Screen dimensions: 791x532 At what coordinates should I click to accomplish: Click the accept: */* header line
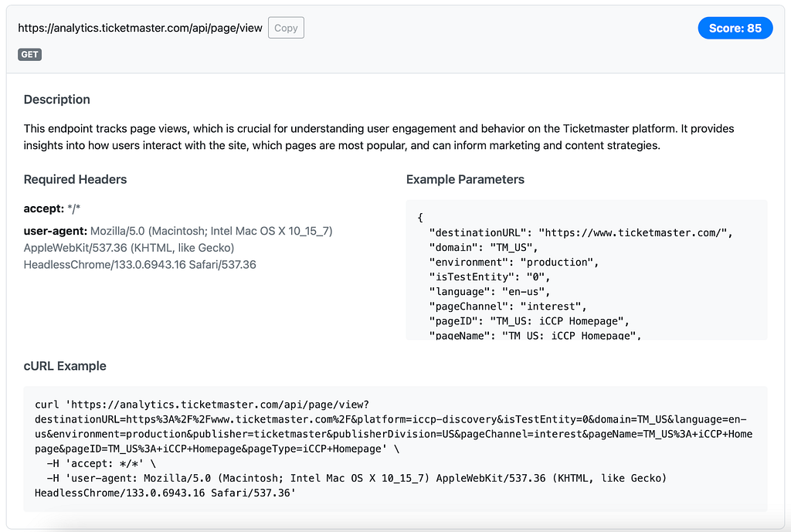pyautogui.click(x=52, y=208)
